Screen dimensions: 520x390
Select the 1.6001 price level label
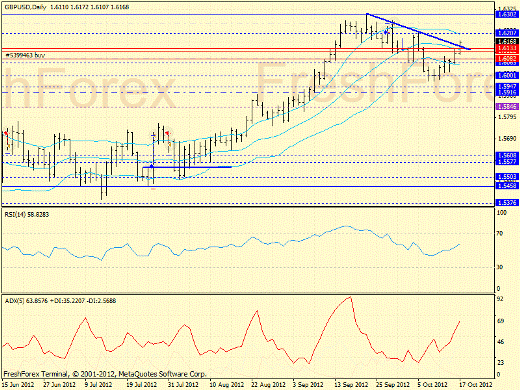507,75
